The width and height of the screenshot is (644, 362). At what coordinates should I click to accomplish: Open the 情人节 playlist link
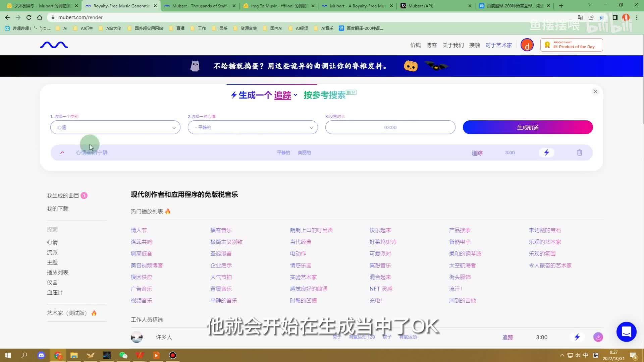139,230
